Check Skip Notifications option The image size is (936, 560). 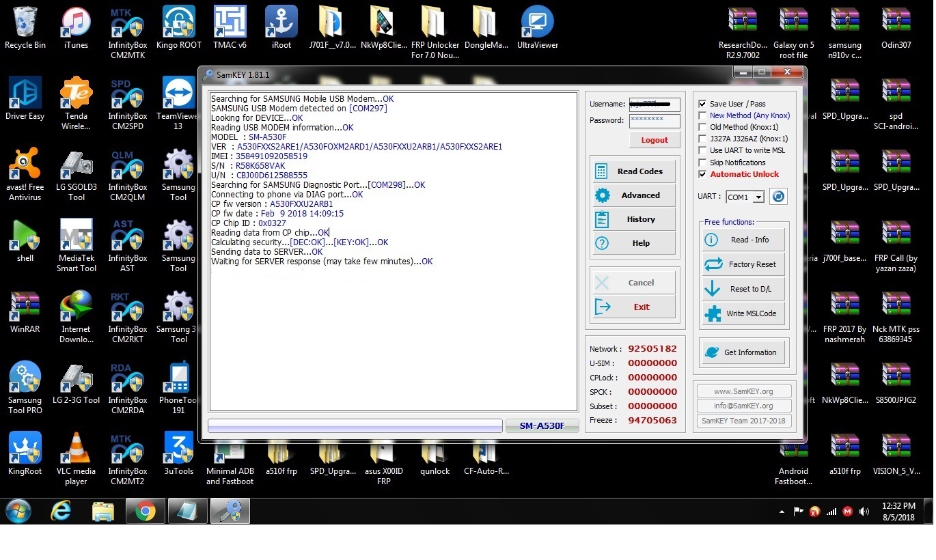pos(702,163)
